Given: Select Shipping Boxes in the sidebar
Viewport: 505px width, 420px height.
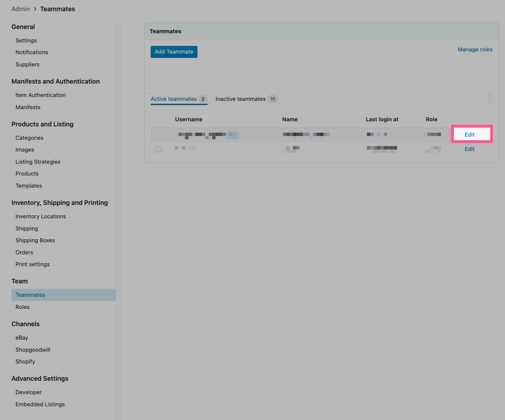Looking at the screenshot, I should click(x=35, y=240).
